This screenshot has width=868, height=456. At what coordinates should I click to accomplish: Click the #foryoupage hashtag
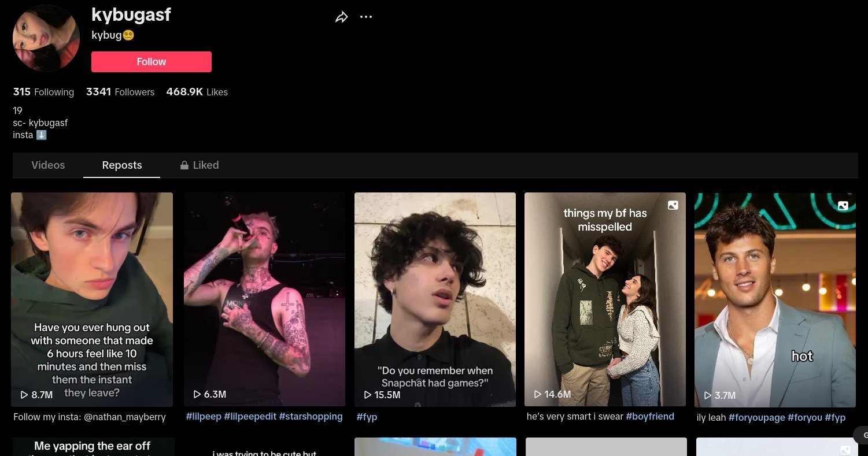point(756,417)
